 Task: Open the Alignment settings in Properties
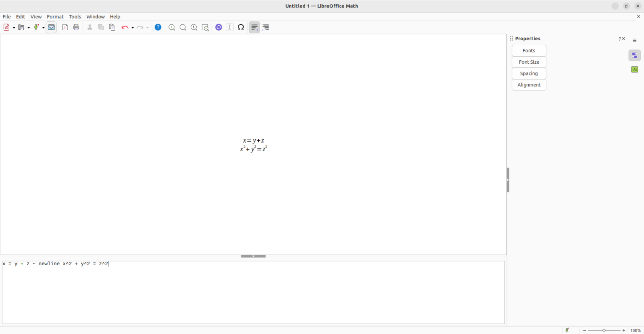[529, 85]
